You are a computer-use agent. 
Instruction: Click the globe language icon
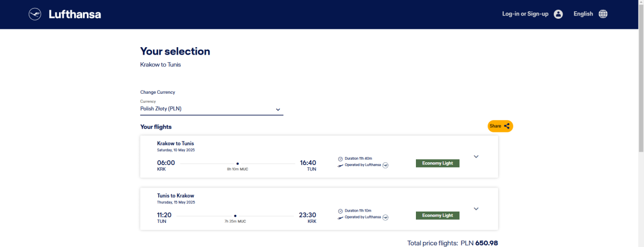pos(603,14)
